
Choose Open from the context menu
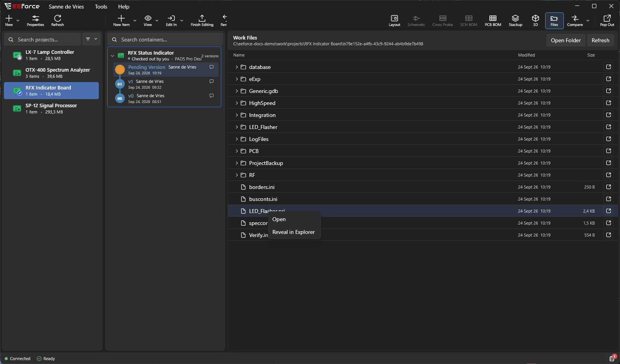(x=294, y=219)
